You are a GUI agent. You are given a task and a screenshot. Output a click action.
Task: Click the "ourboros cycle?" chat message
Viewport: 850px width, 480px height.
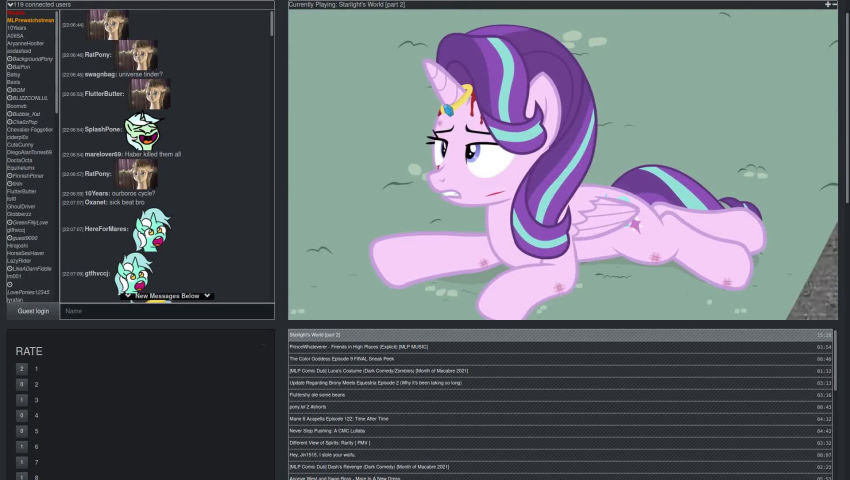(134, 194)
